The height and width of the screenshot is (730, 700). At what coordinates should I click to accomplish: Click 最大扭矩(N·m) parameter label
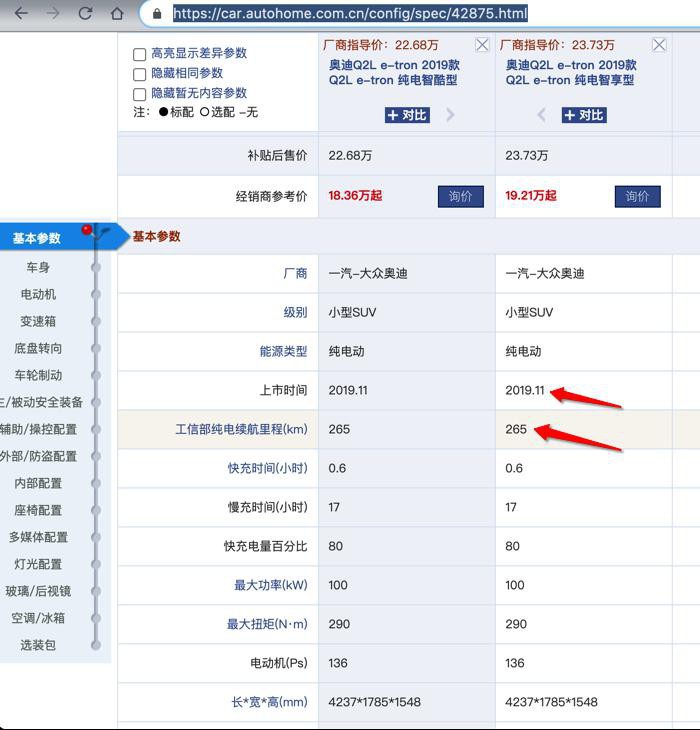pyautogui.click(x=267, y=624)
